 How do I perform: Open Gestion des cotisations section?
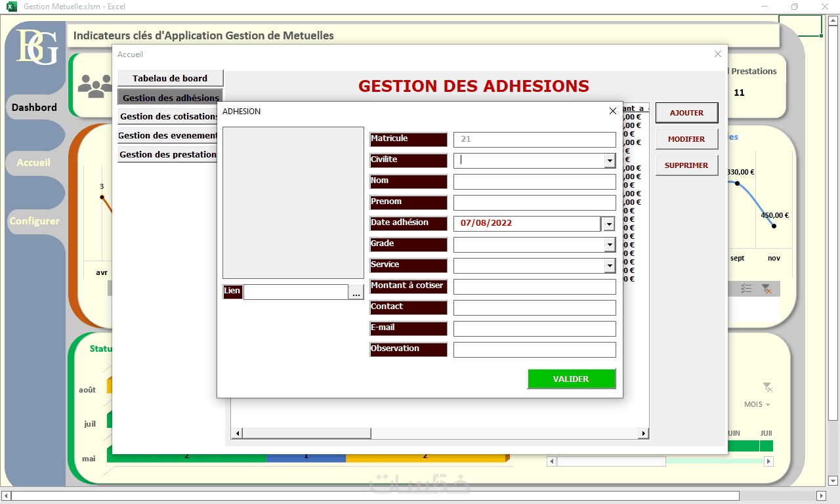click(x=169, y=116)
